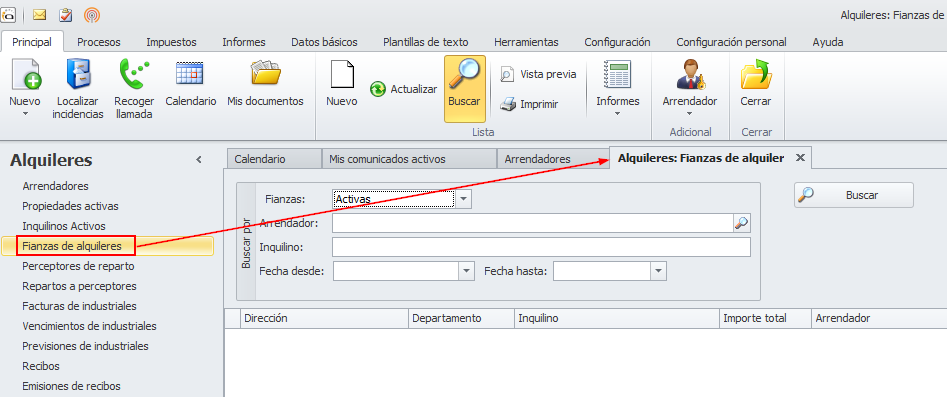
Task: Click the blank-page Nuevo icon in Lista group
Action: pos(341,74)
